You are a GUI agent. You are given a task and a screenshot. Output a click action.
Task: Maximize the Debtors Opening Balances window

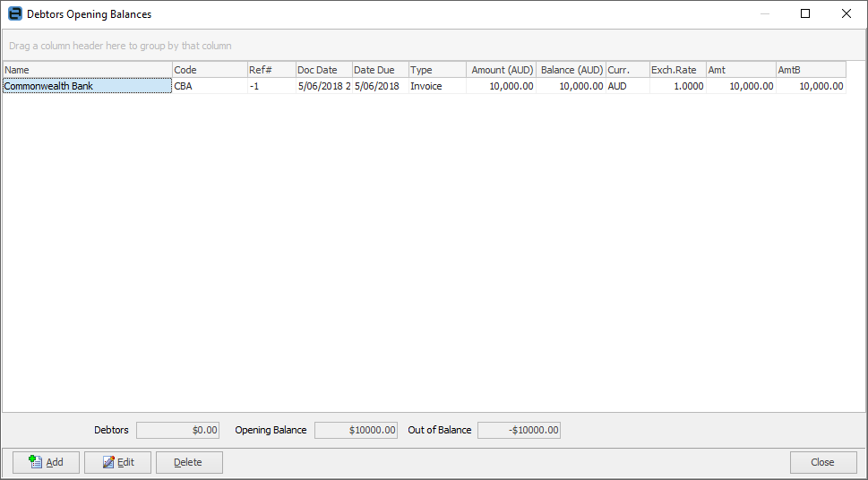click(x=805, y=13)
